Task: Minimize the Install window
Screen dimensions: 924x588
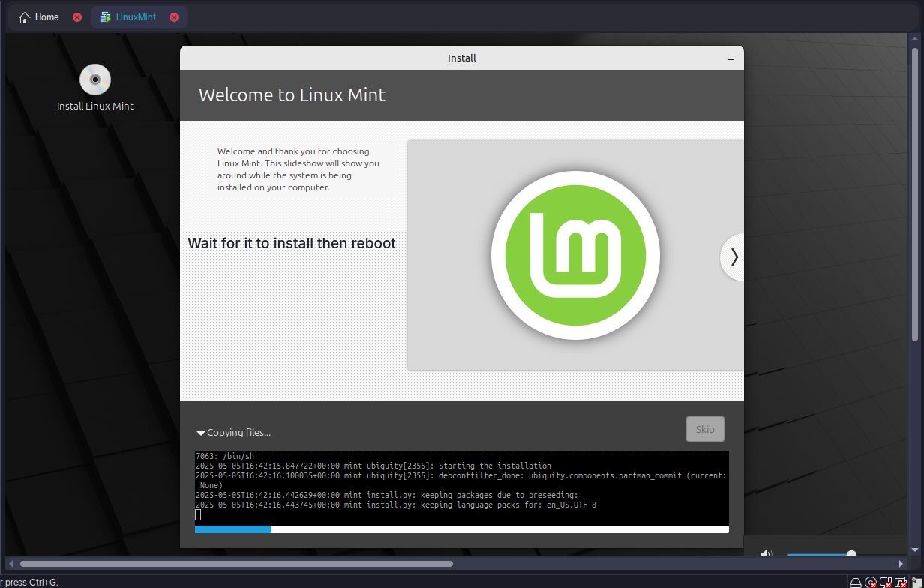Action: coord(730,58)
